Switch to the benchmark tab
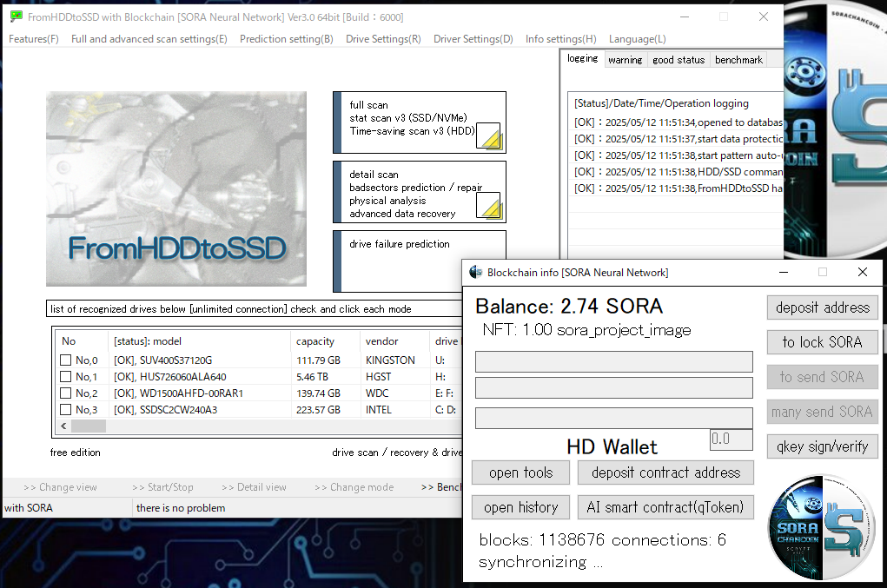The height and width of the screenshot is (588, 887). [738, 60]
